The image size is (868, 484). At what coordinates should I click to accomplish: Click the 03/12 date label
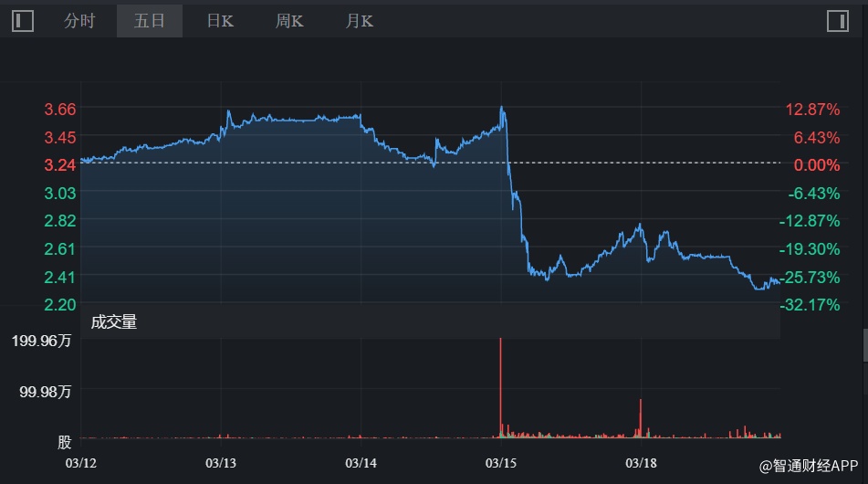point(81,463)
